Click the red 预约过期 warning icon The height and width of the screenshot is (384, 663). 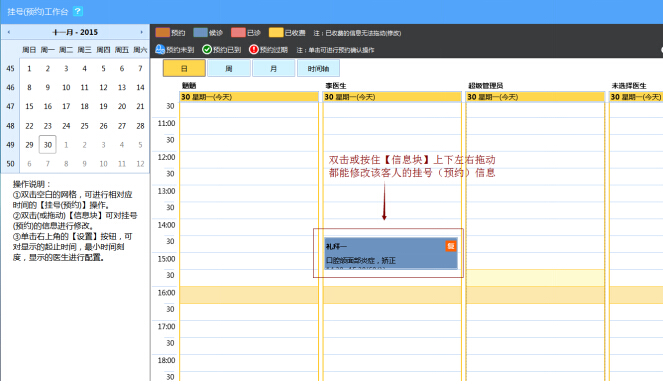point(253,49)
